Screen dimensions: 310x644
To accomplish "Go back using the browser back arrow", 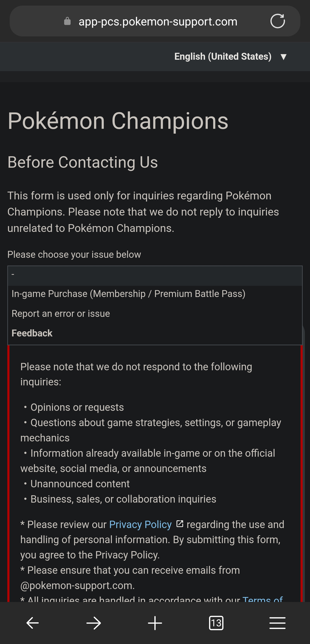I will (x=33, y=623).
